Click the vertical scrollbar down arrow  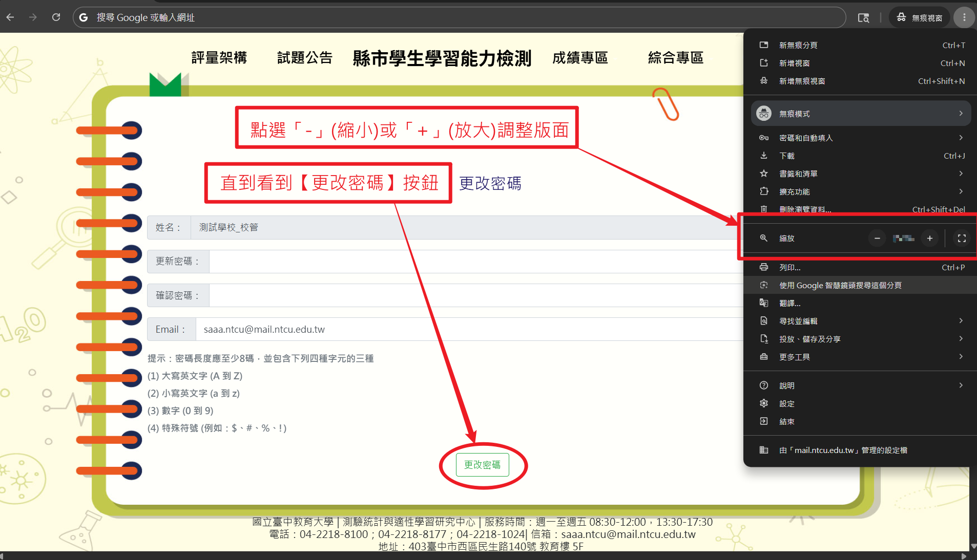pos(973,547)
